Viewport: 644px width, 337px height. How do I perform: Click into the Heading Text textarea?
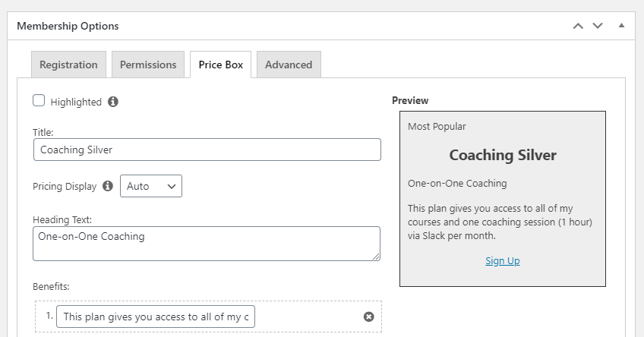[207, 243]
